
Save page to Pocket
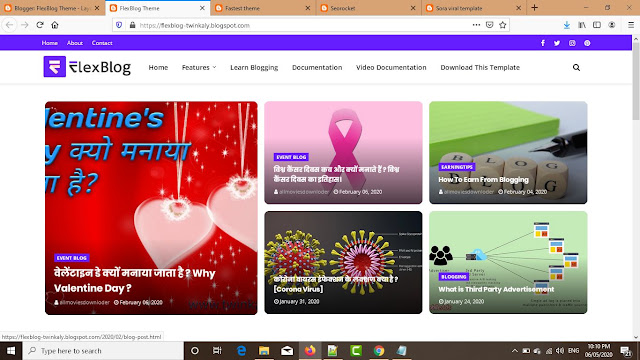click(489, 25)
